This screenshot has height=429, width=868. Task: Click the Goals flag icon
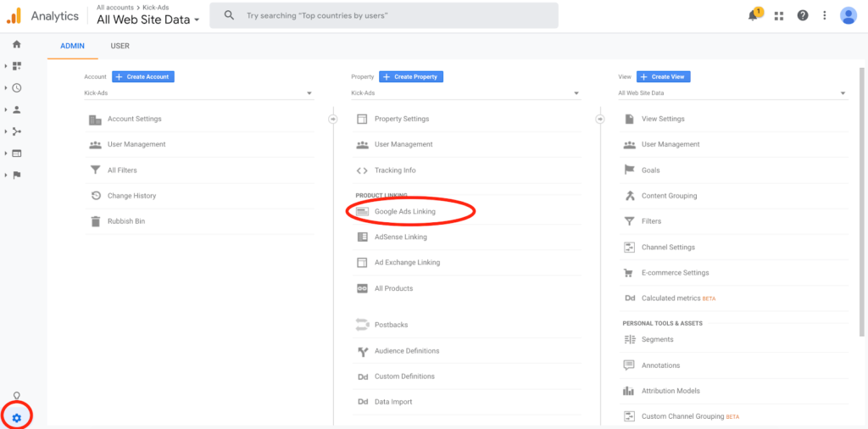629,170
